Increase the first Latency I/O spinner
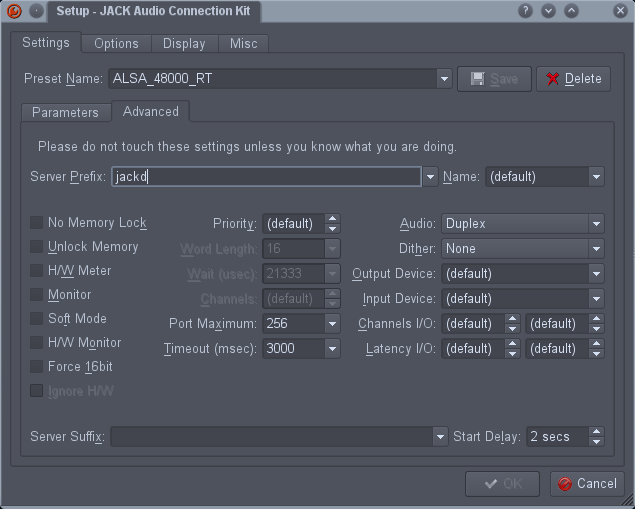The width and height of the screenshot is (635, 509). coord(512,344)
